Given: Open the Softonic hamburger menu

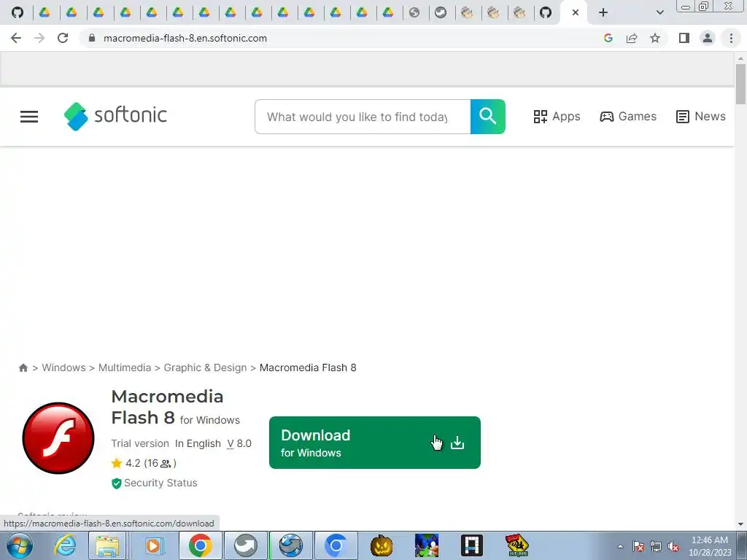Looking at the screenshot, I should click(29, 117).
